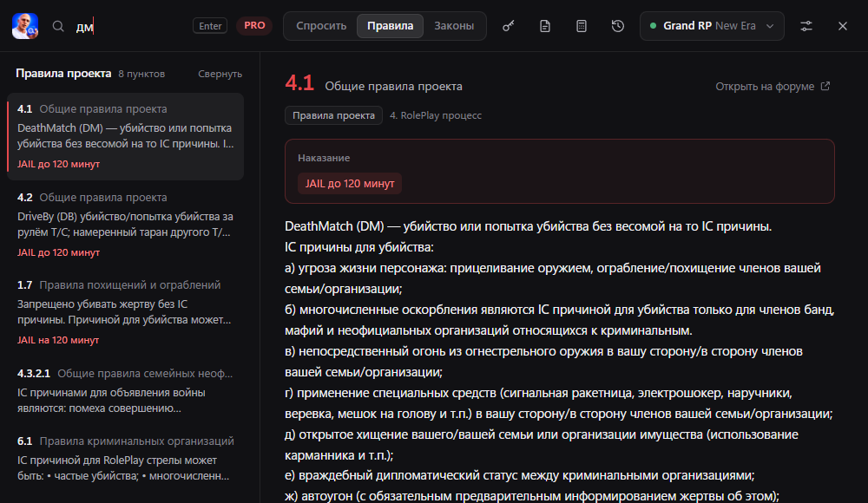Click the large 4.1 rule number heading
Screen dimensions: 868x503
coord(299,83)
